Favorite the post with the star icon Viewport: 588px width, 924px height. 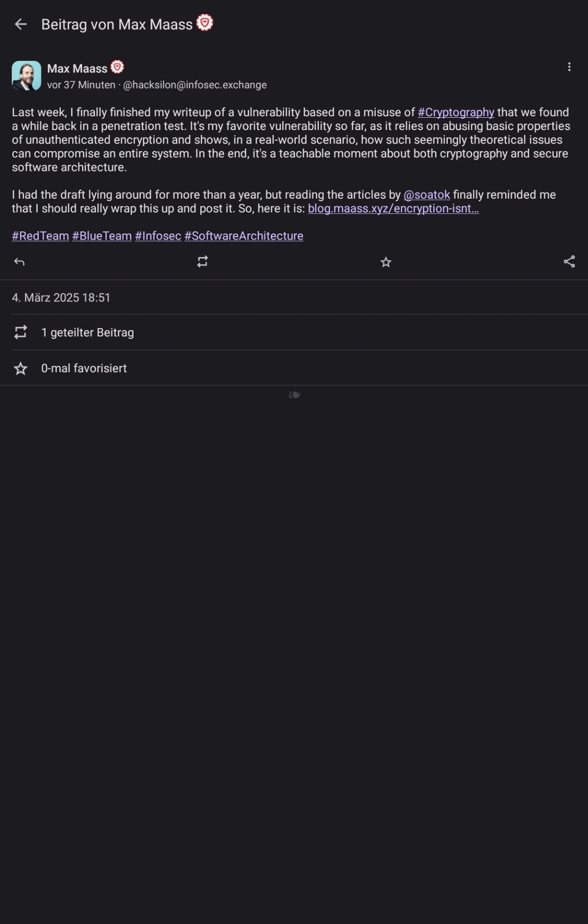pyautogui.click(x=386, y=262)
